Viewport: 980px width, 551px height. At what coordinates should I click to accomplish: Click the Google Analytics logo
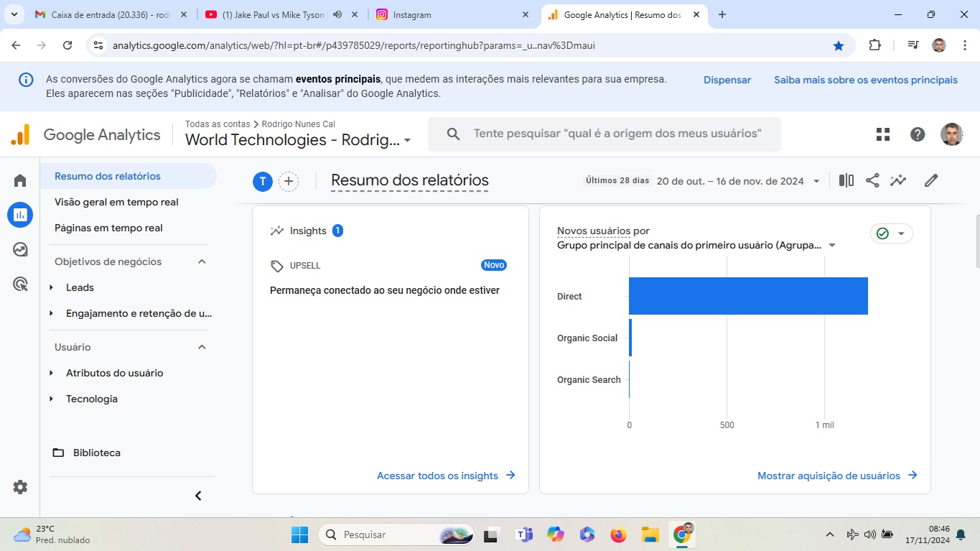(x=86, y=134)
